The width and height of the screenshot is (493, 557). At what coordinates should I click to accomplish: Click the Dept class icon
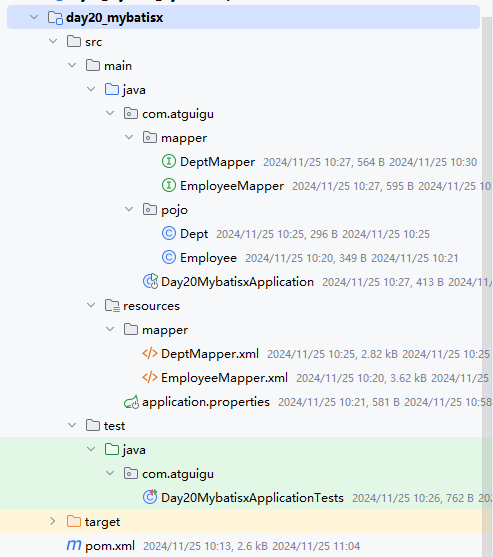169,233
